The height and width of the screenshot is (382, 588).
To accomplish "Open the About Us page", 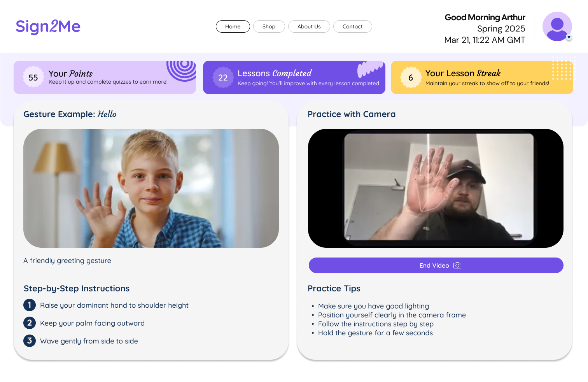I will point(309,26).
